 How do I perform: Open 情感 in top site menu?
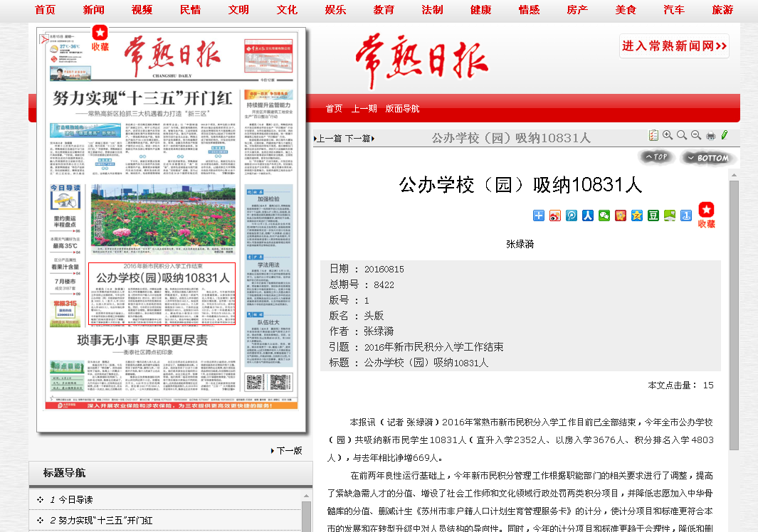[529, 10]
